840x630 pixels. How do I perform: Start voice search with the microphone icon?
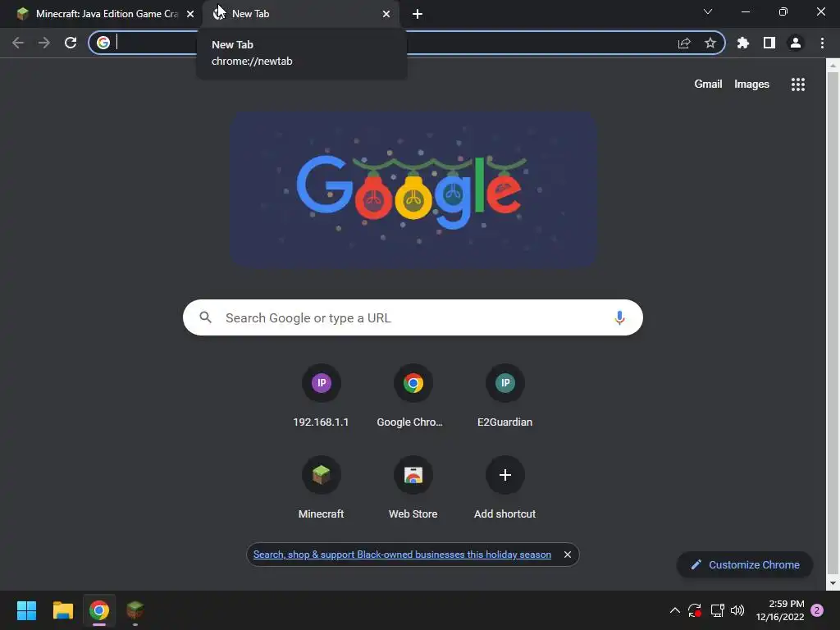(x=619, y=317)
